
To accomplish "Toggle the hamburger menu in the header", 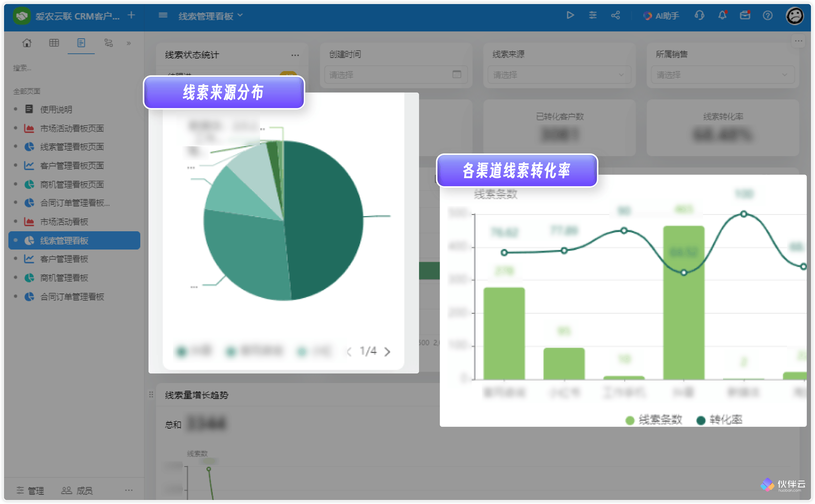I will tap(163, 15).
